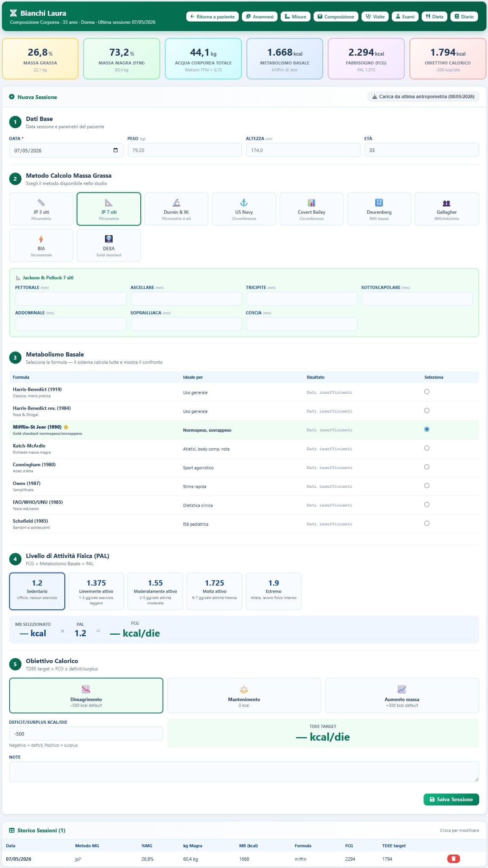Viewport: 488px width, 868px height.
Task: Open the Anamnesi section
Action: point(260,17)
